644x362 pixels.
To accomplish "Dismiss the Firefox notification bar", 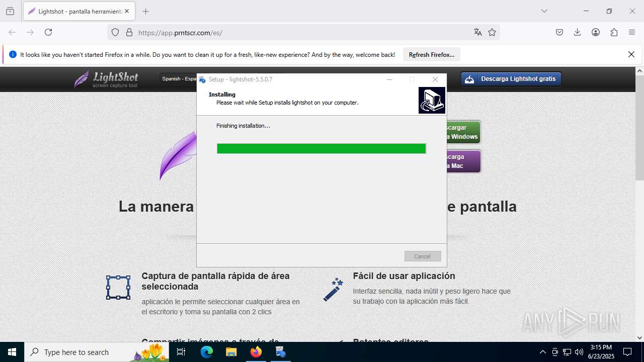I will [x=631, y=54].
